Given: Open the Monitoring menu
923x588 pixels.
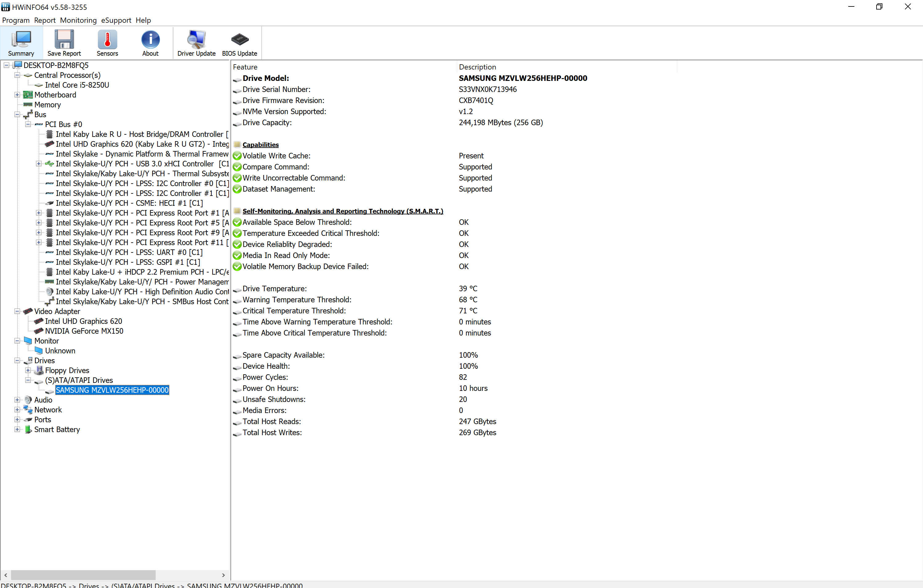Looking at the screenshot, I should 78,20.
